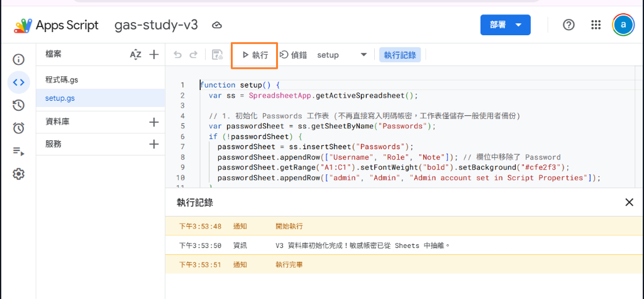Add a library with the 資料庫 plus icon
The image size is (644, 299).
(x=153, y=121)
